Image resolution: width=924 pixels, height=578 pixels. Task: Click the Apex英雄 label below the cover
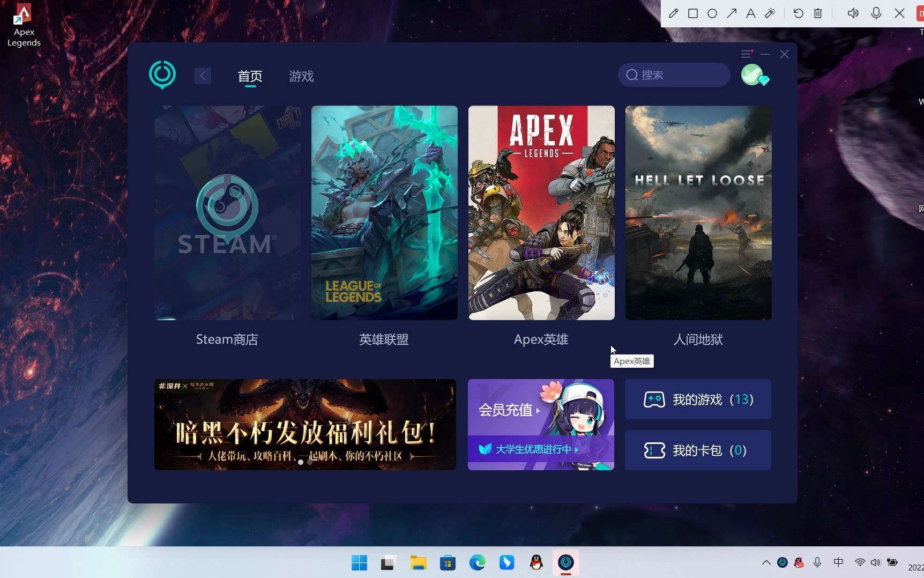[541, 339]
